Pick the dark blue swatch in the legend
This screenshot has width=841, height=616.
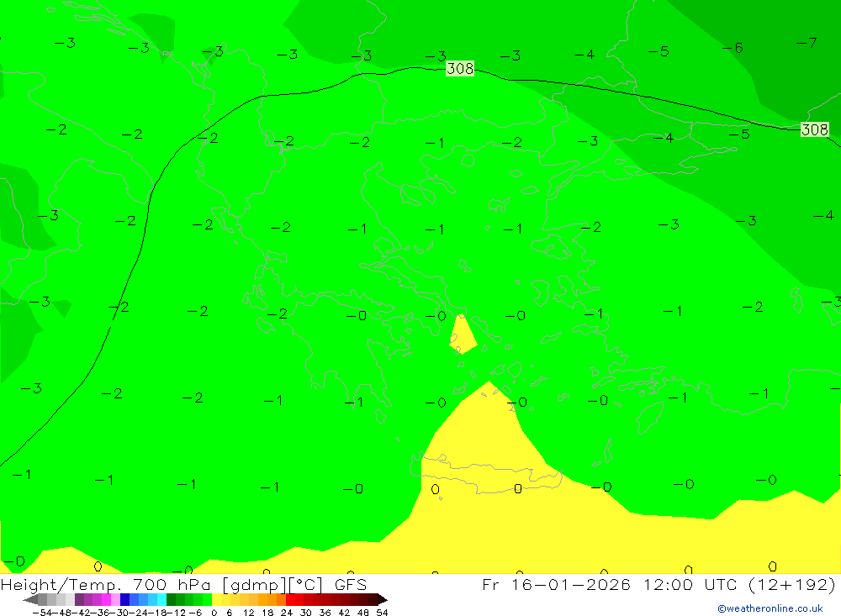click(x=124, y=600)
